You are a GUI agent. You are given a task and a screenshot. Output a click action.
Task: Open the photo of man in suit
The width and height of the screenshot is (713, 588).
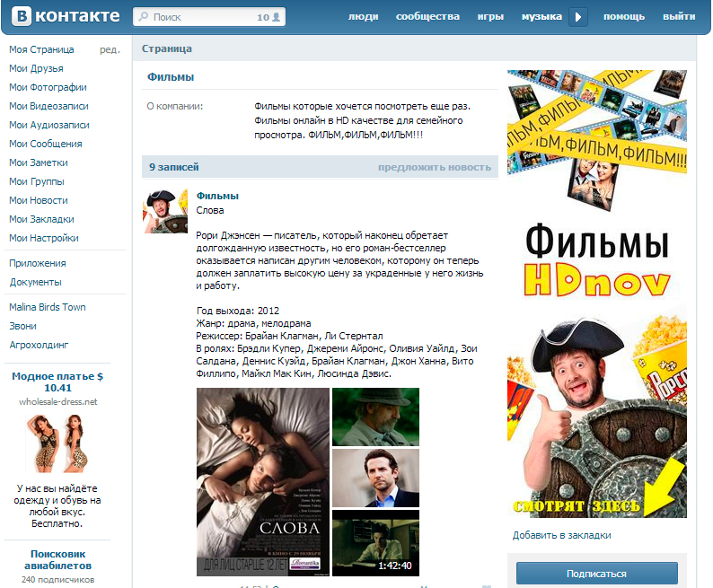click(375, 478)
